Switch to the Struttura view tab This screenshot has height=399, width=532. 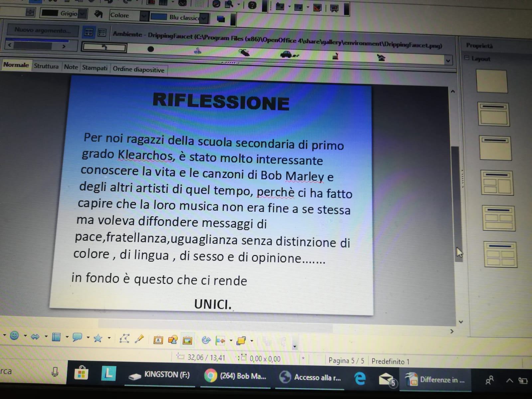point(46,66)
